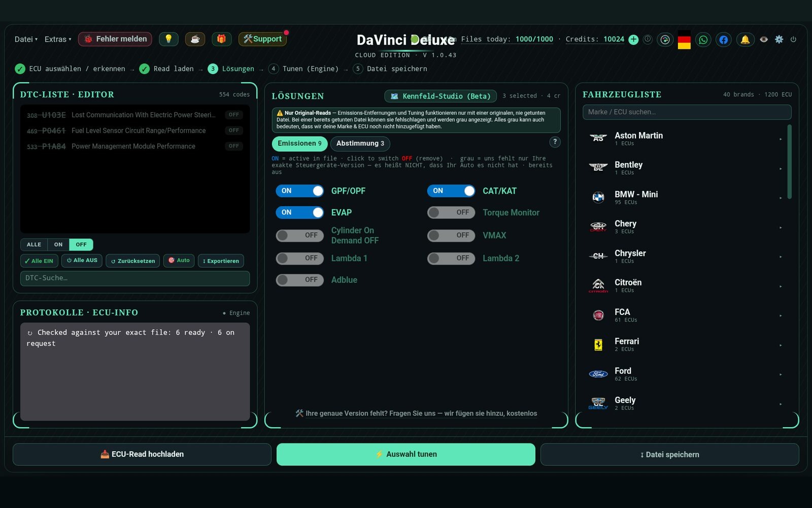Enable the Lambda 2 toggle
The width and height of the screenshot is (812, 508).
click(451, 258)
